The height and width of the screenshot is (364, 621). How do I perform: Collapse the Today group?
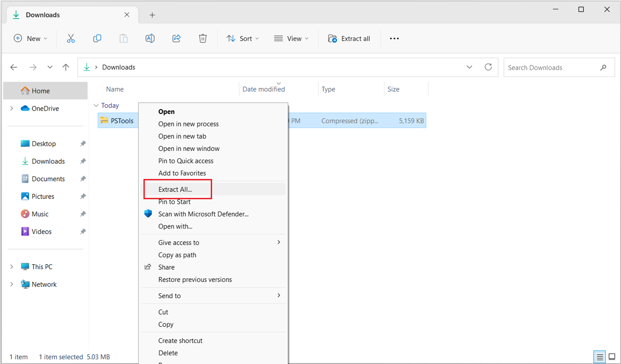coord(96,105)
